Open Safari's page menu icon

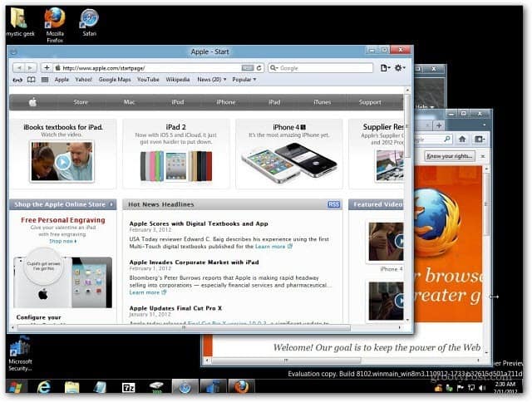385,68
